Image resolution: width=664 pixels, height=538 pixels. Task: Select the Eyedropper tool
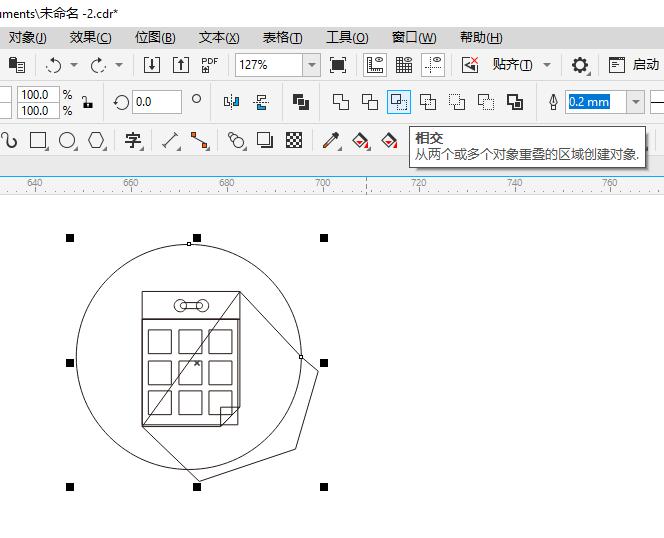point(330,140)
